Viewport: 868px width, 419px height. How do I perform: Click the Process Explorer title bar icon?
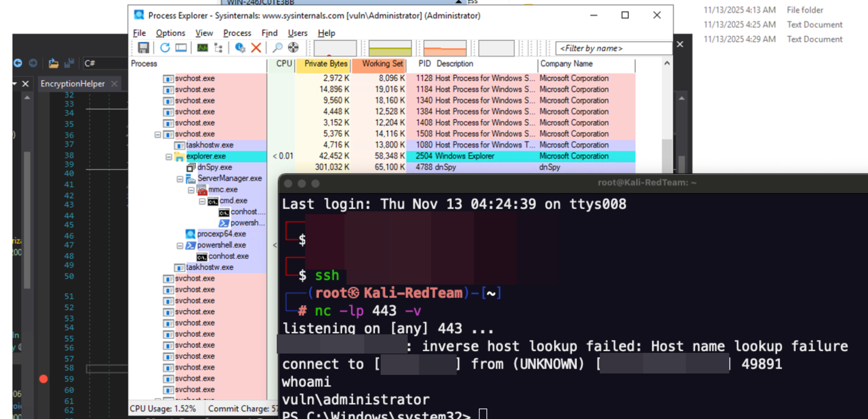(139, 15)
